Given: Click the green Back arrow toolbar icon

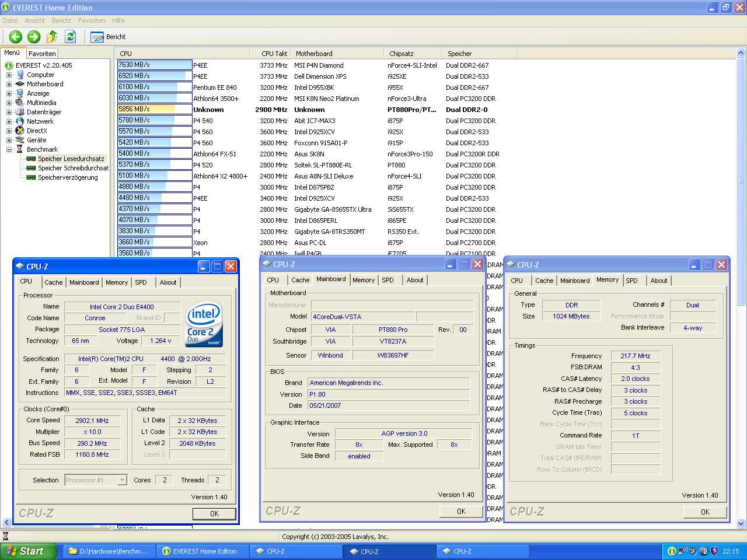Looking at the screenshot, I should (16, 37).
